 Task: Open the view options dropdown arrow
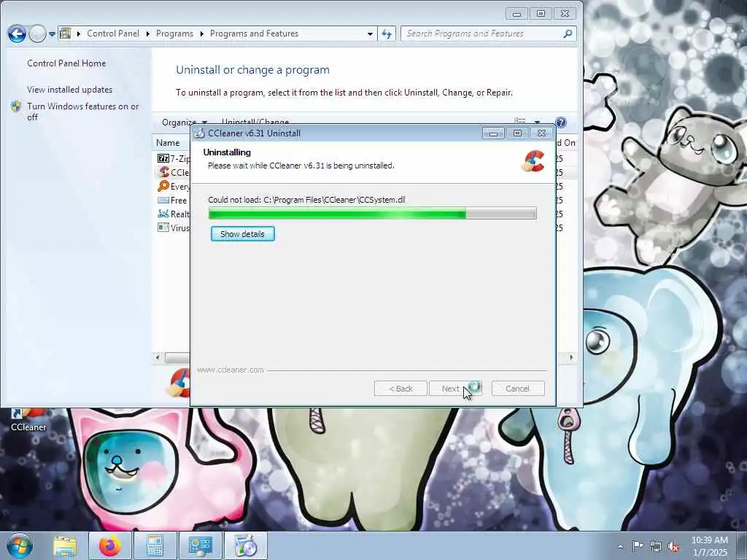[x=537, y=122]
